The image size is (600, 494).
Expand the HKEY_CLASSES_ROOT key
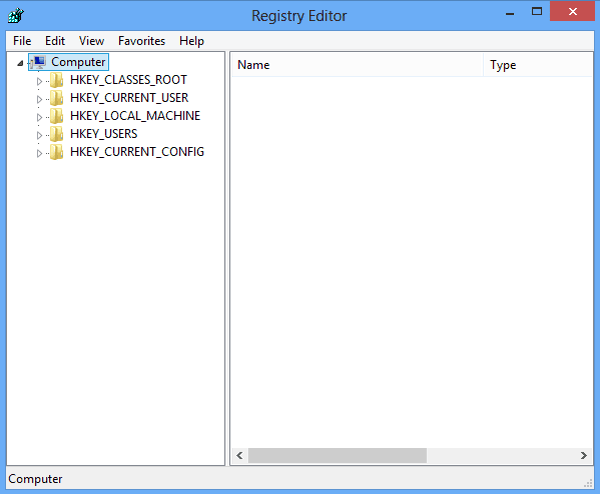(x=40, y=80)
